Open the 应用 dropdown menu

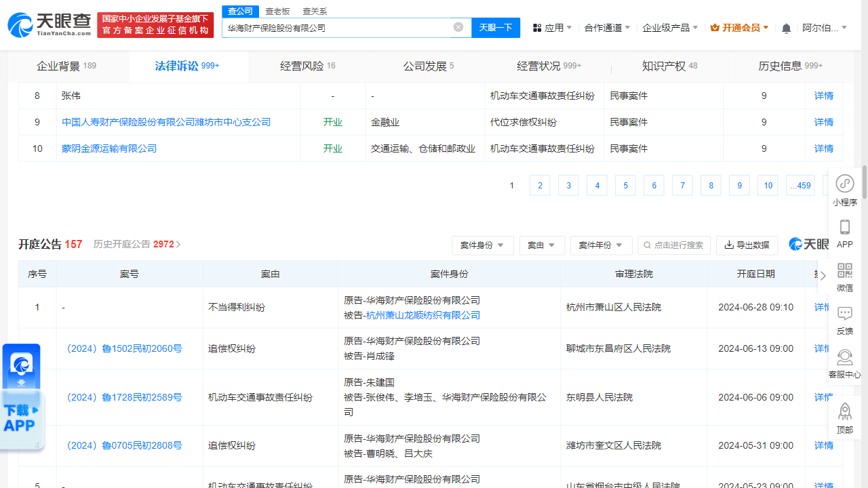coord(552,28)
